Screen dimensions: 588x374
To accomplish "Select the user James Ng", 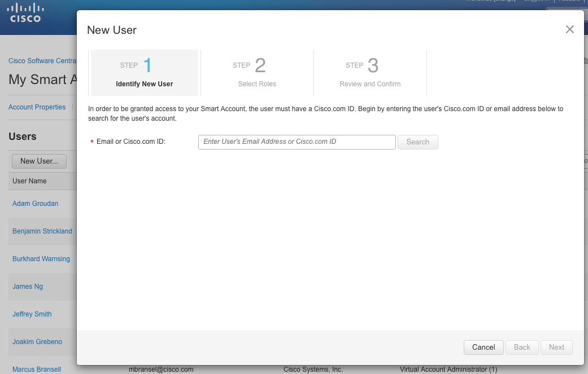I will [x=27, y=286].
